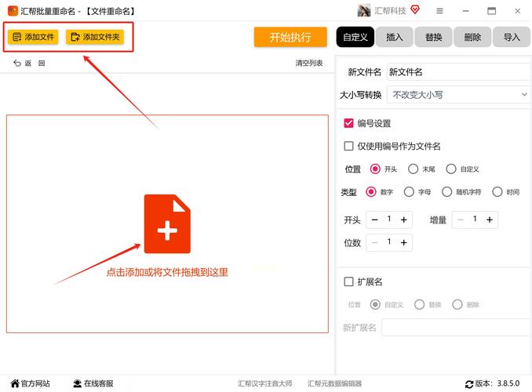Click the 汇帮科技 account name
The width and height of the screenshot is (532, 392).
(x=390, y=11)
